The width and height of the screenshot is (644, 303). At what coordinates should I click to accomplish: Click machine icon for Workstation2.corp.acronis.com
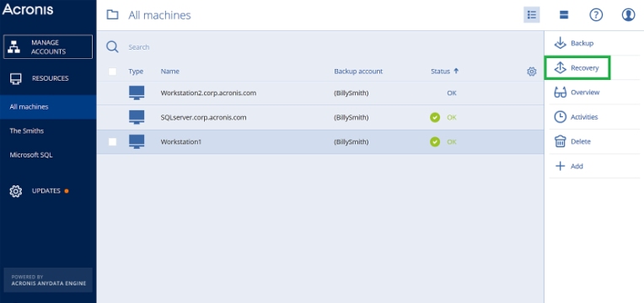pos(137,93)
